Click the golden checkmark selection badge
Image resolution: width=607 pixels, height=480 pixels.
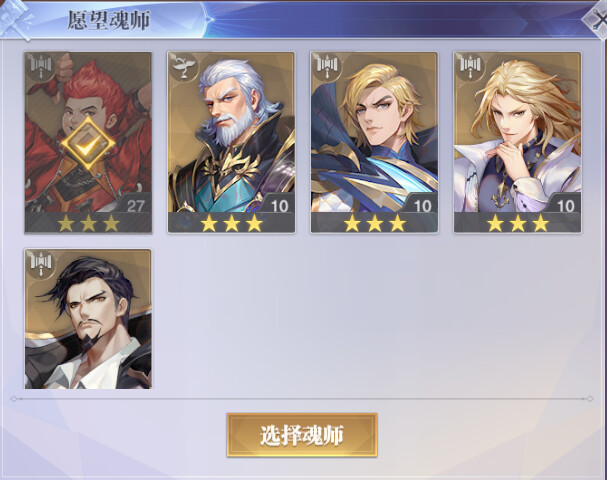88,144
